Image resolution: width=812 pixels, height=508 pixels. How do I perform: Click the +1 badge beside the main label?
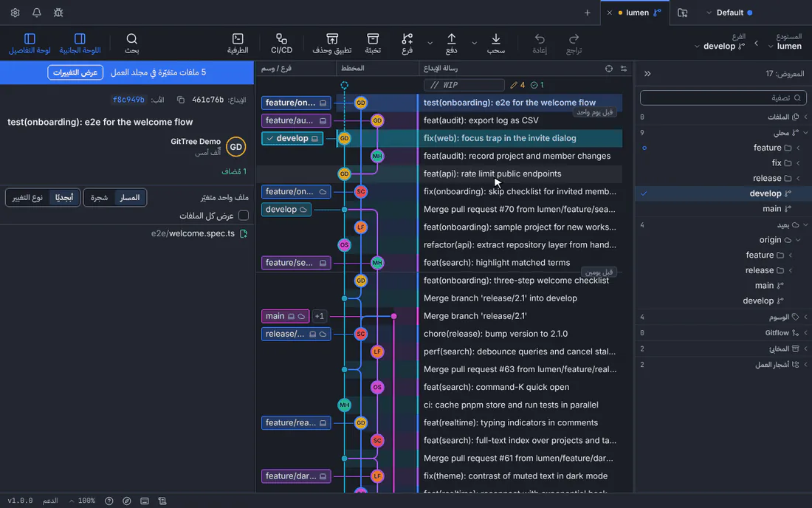pos(319,316)
